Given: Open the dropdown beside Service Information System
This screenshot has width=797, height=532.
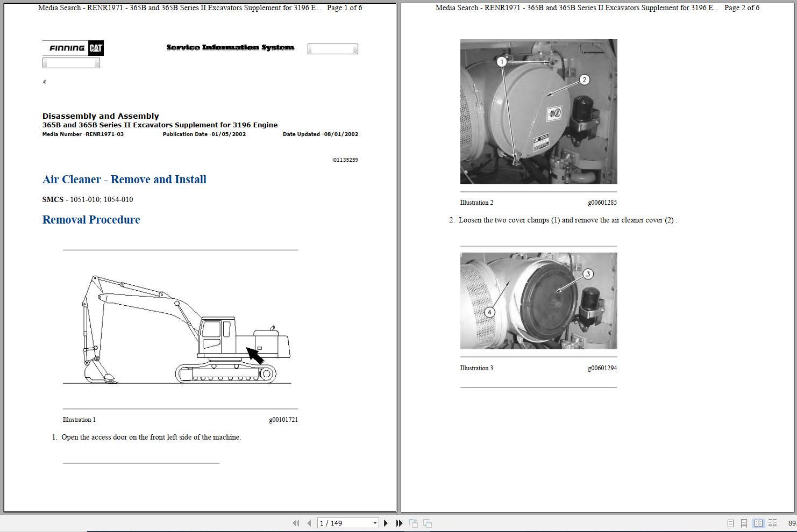Looking at the screenshot, I should [x=332, y=48].
